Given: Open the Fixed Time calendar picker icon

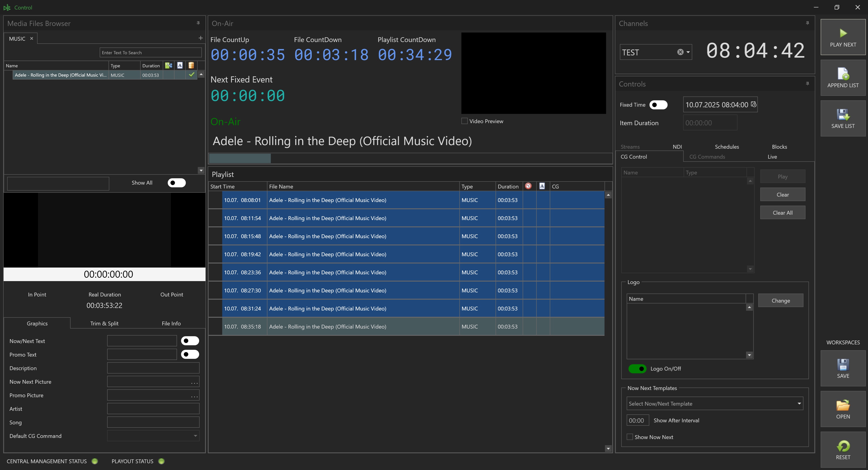Looking at the screenshot, I should (753, 104).
